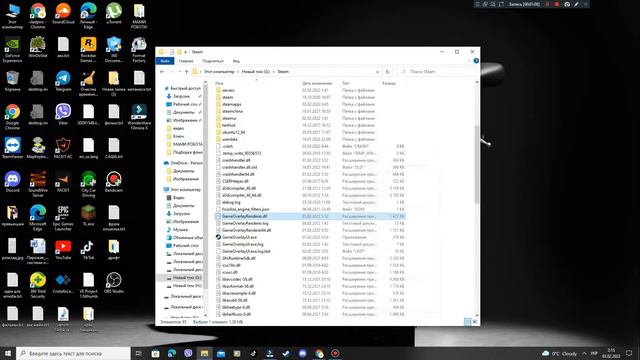Open notification center in system tray
This screenshot has height=360, width=640.
pyautogui.click(x=629, y=353)
